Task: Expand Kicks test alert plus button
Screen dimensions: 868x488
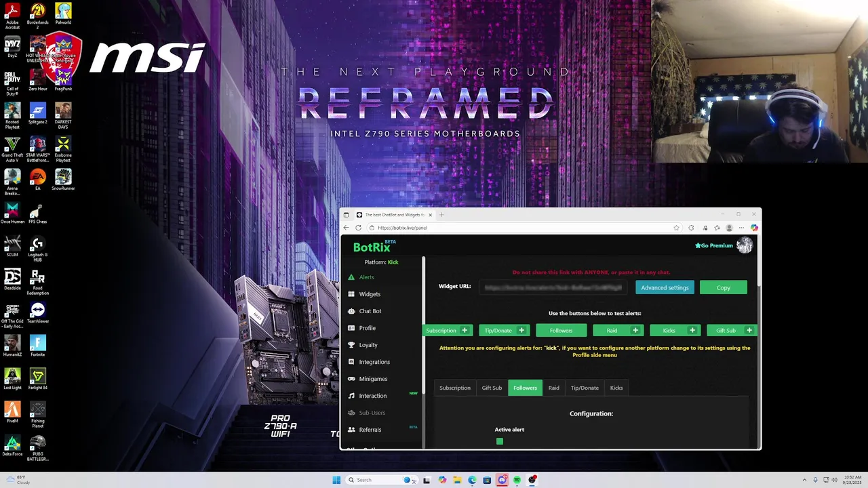Action: tap(692, 330)
